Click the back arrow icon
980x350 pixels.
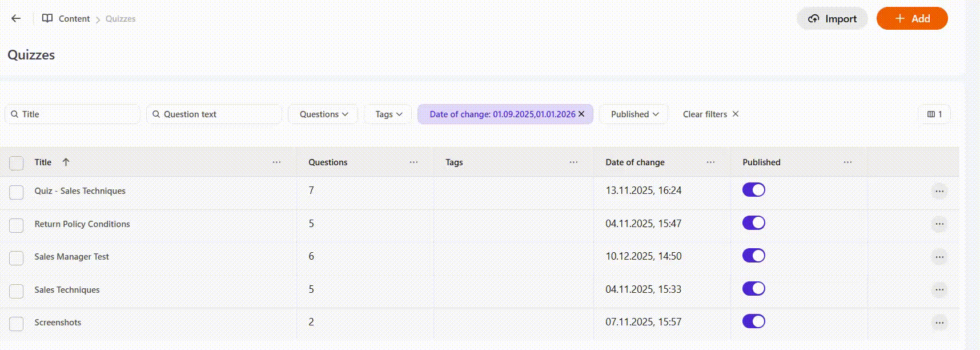[x=16, y=18]
